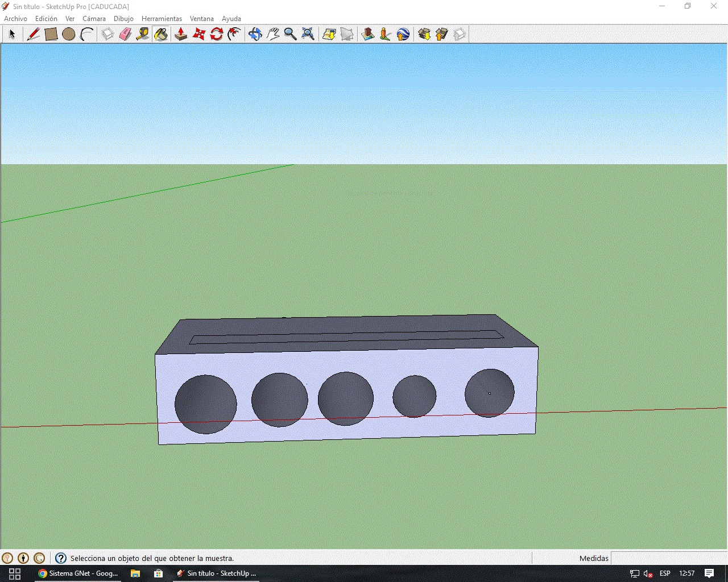Screen dimensions: 728x582
Task: Switch to Sistema GNet Chrome taskbar window
Action: coord(78,573)
